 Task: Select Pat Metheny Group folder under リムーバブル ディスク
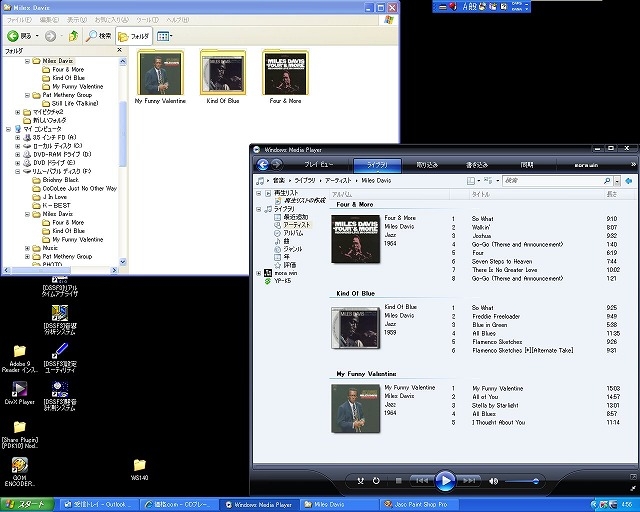click(67, 256)
